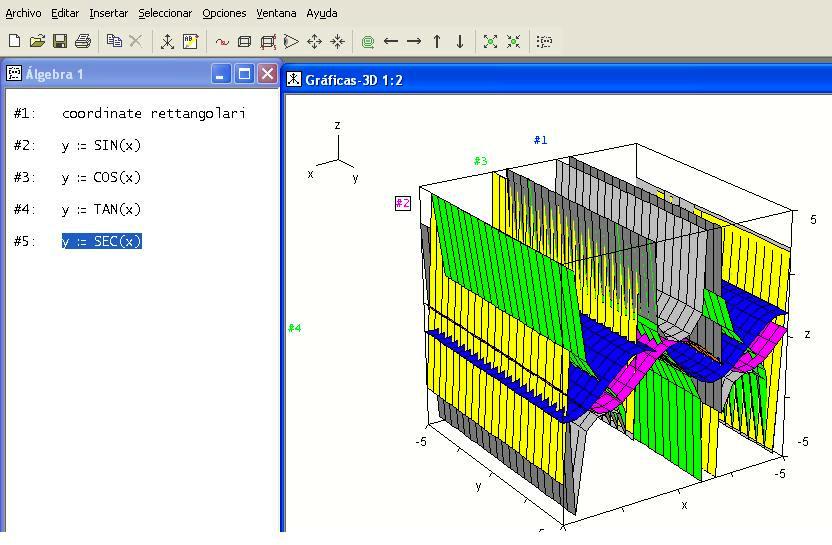
Task: Click the four-arrows expand icon
Action: tap(315, 41)
